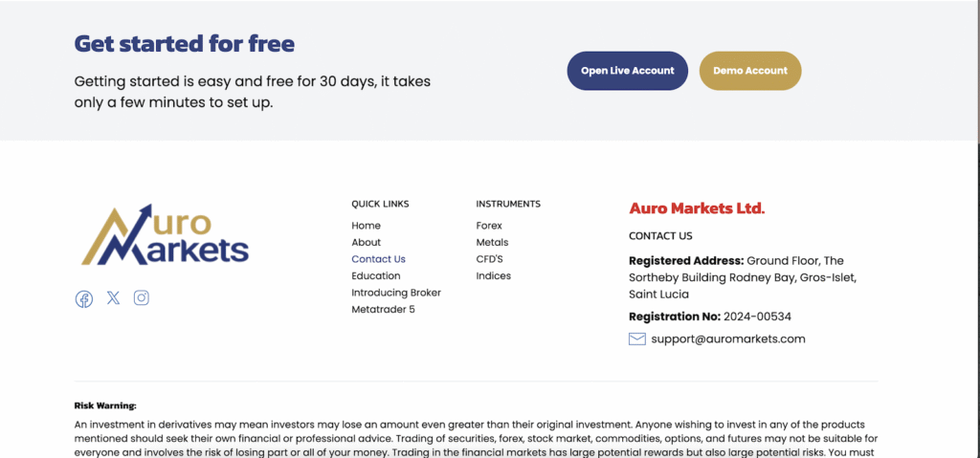Click the Get started for free heading

185,44
